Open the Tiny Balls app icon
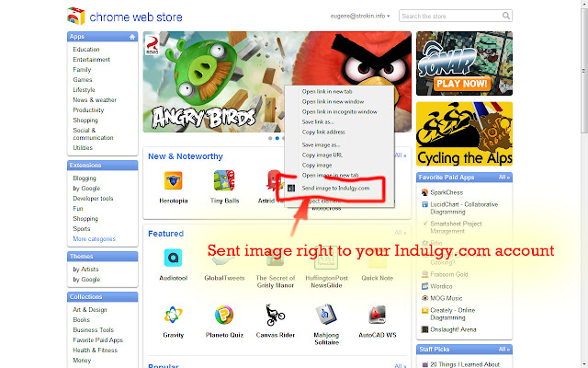This screenshot has width=588, height=368. coord(224,180)
